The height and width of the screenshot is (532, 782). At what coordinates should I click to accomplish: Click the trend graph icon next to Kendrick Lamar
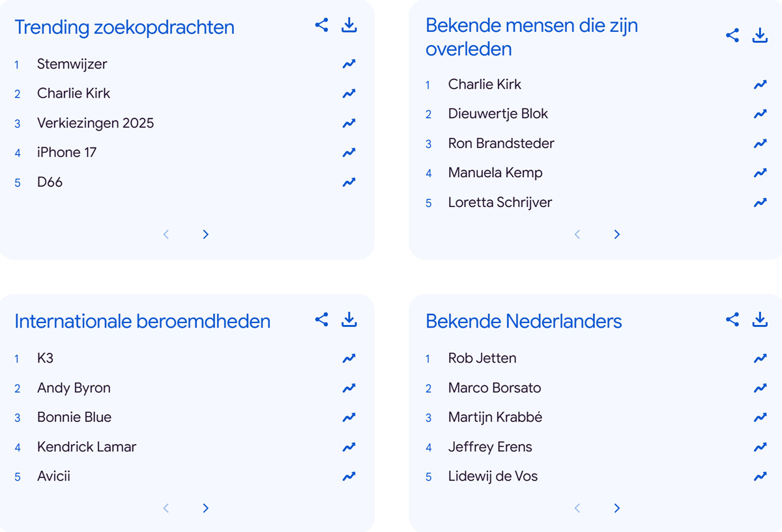(x=349, y=447)
